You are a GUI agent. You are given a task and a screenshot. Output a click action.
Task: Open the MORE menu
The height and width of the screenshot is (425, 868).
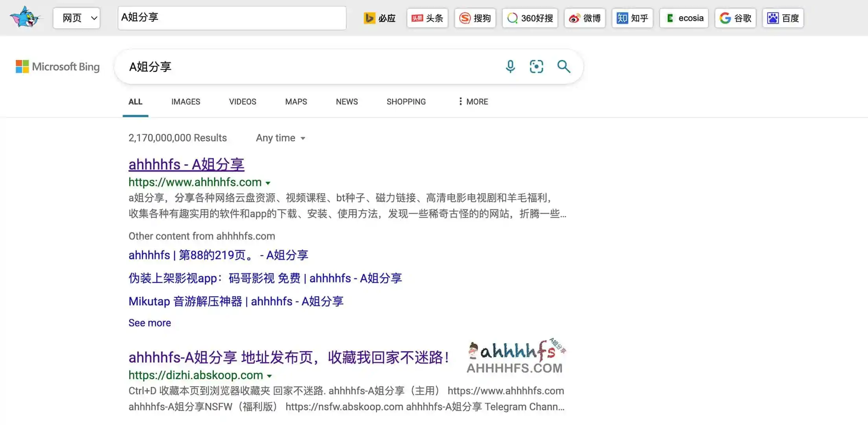coord(473,102)
